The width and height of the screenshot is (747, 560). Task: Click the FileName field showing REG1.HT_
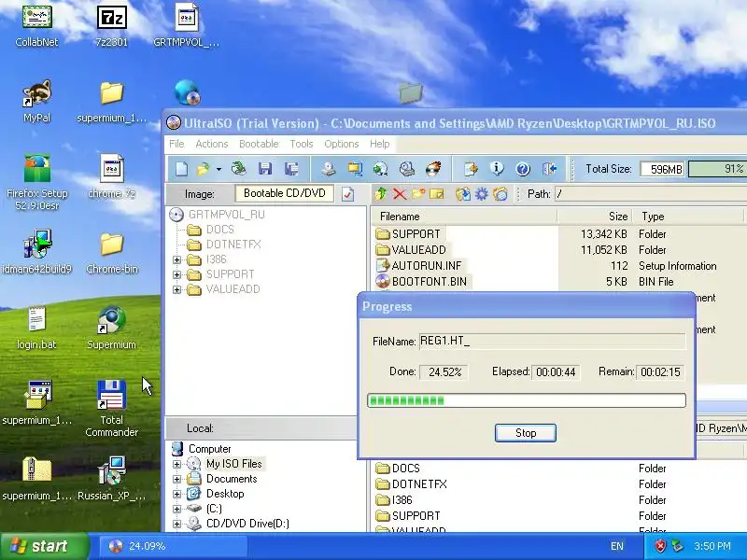pos(552,341)
